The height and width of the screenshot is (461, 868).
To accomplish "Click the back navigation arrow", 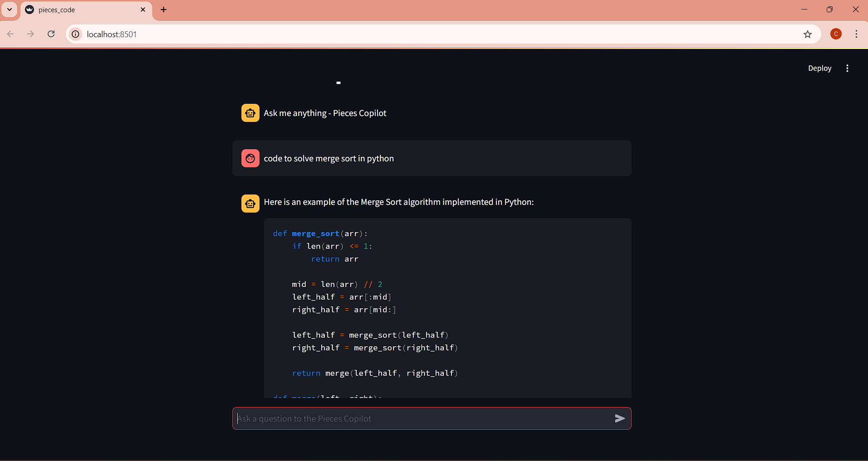I will [10, 34].
